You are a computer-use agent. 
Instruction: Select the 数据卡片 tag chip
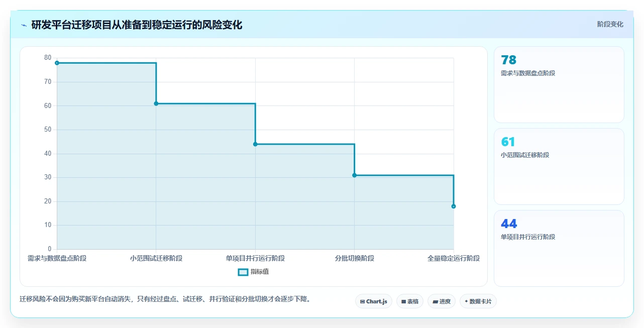click(x=478, y=301)
